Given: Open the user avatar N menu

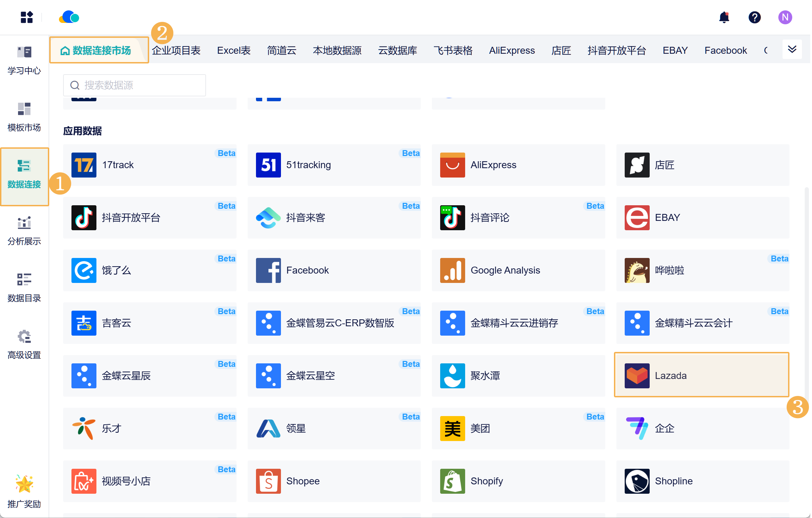Looking at the screenshot, I should click(x=785, y=17).
